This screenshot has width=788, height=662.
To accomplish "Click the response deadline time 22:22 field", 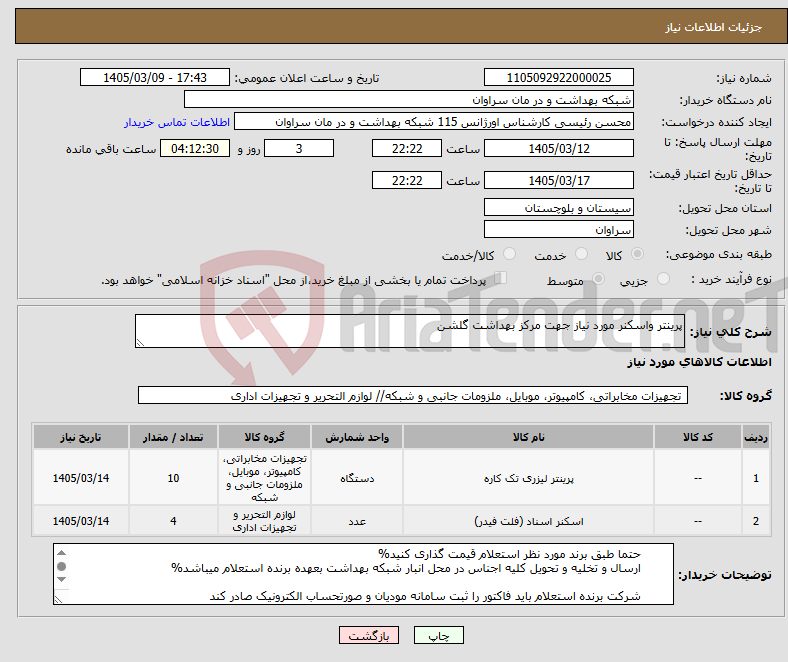I will click(407, 148).
